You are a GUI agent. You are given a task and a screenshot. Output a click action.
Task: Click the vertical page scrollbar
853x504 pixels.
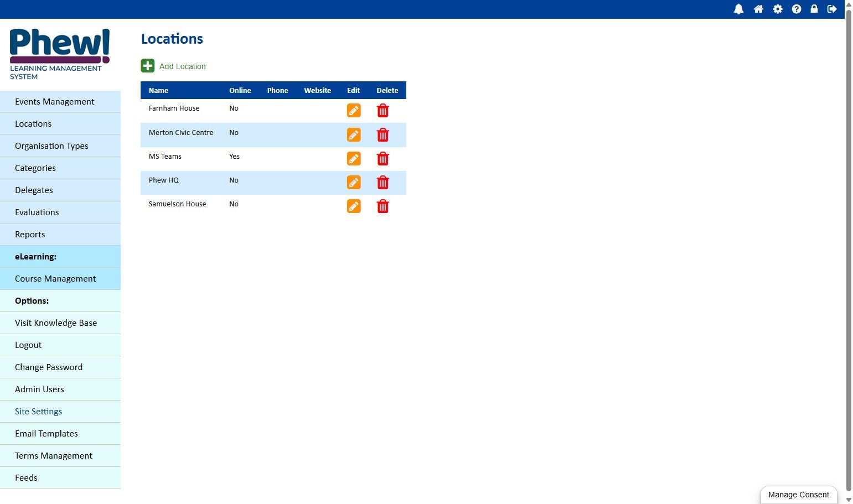tap(849, 252)
